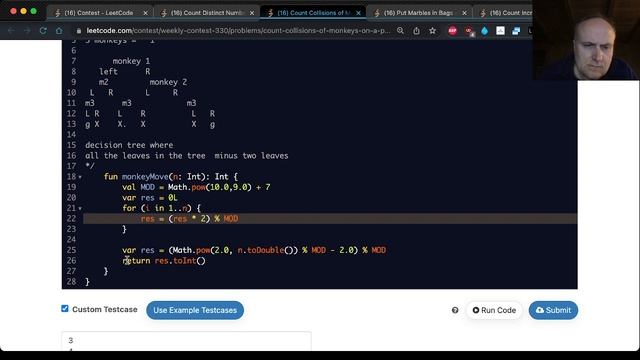Share this page via the share icon
Viewport: 640px width, 360px height.
pyautogui.click(x=416, y=31)
